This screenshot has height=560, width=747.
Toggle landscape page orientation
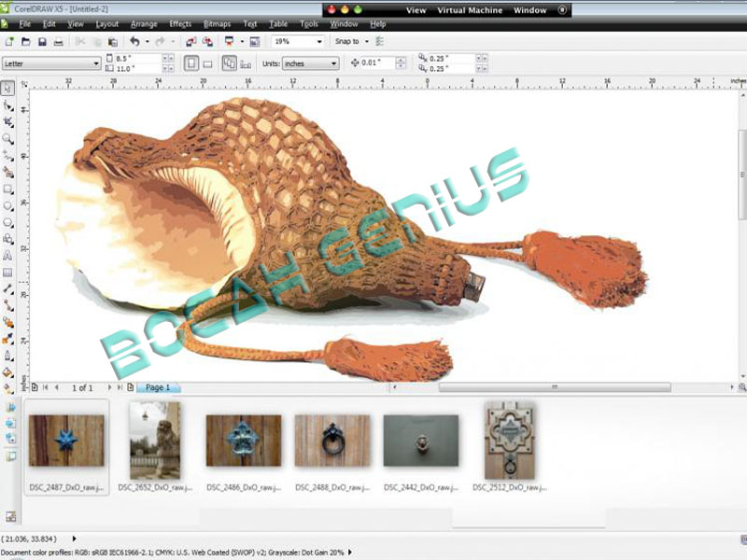click(x=207, y=63)
